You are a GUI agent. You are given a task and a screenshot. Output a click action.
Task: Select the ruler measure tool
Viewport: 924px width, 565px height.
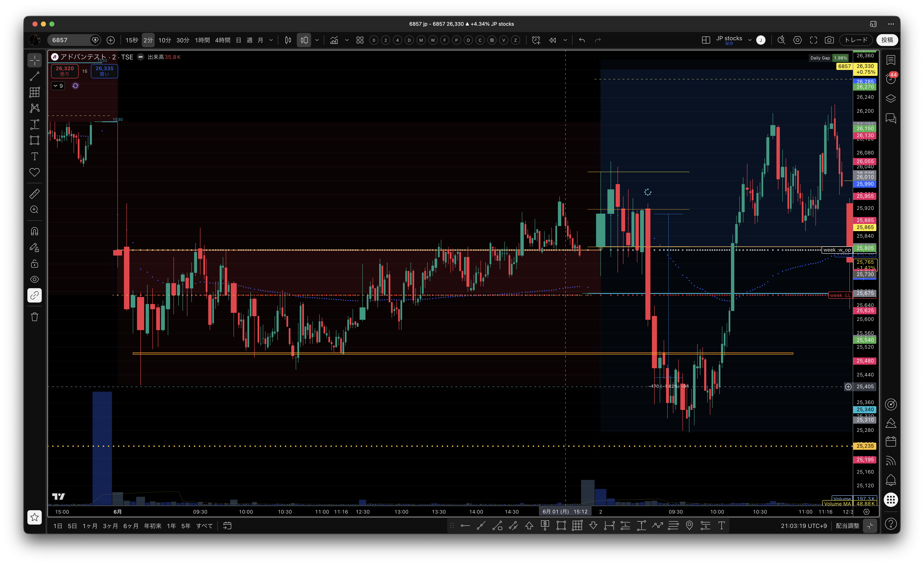point(35,193)
